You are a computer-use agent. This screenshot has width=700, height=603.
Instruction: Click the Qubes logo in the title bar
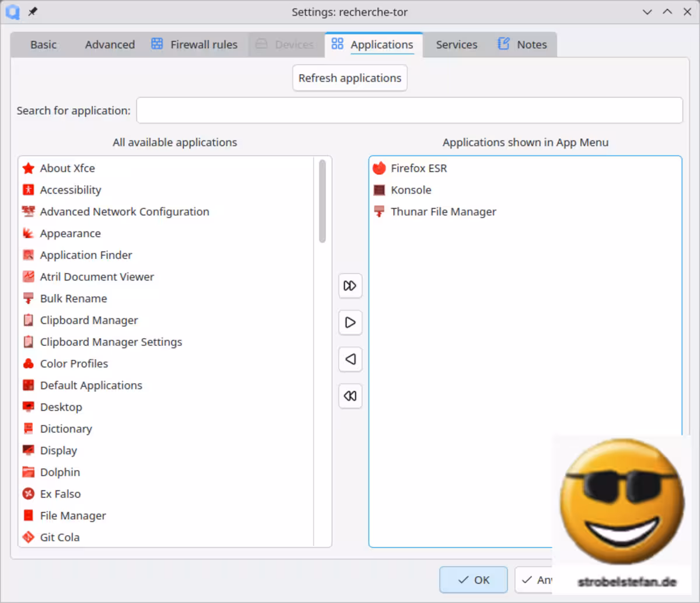[13, 12]
